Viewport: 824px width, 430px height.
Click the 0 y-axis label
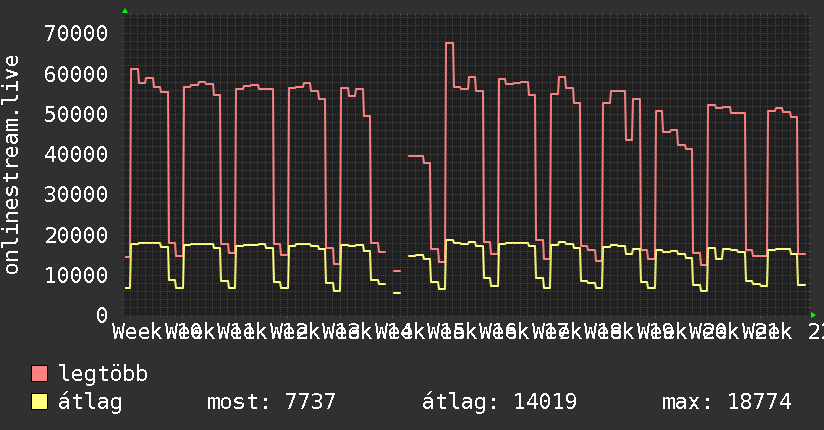click(102, 315)
